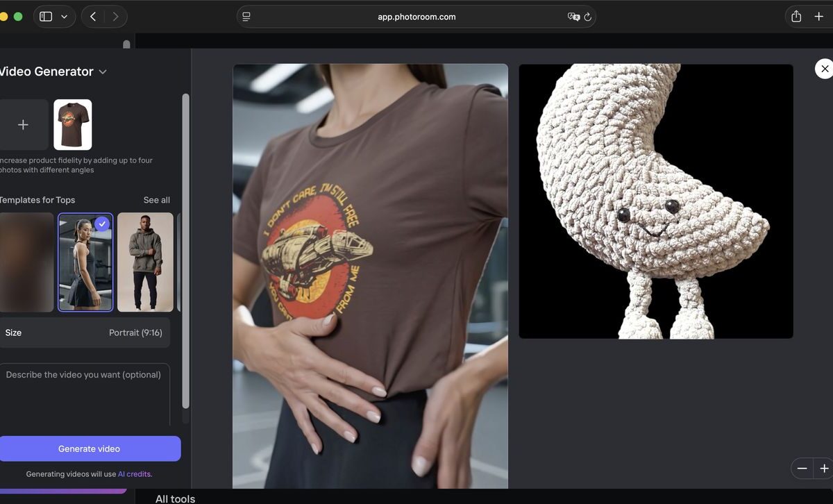This screenshot has width=833, height=504.
Task: Toggle the checkmark on selected template
Action: 102,224
